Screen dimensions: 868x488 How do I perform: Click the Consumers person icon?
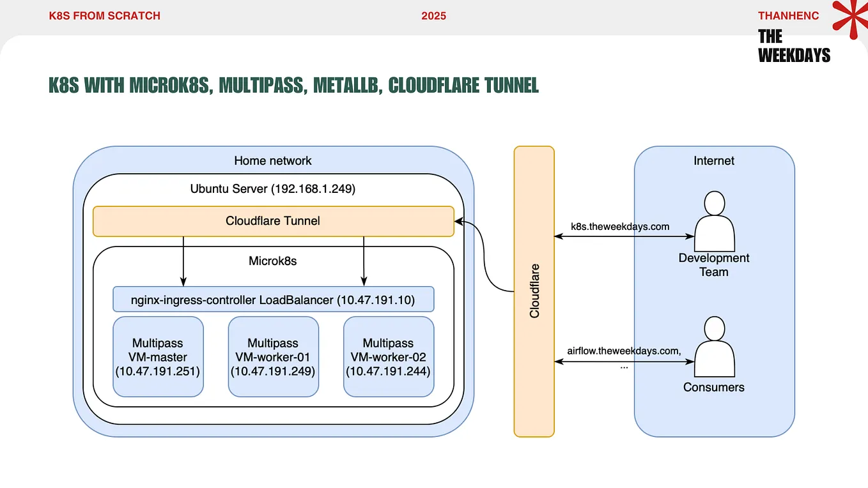pos(714,345)
